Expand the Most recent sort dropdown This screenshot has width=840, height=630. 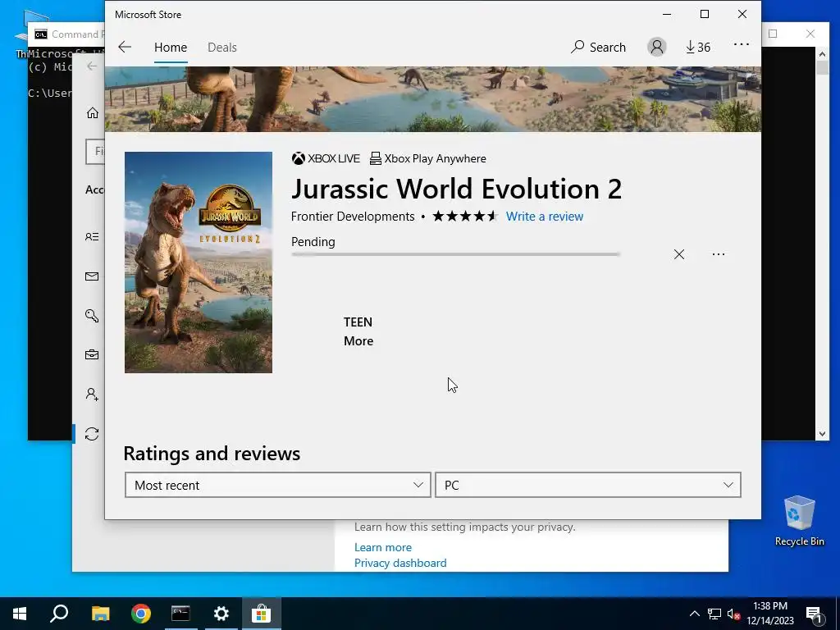coord(277,485)
